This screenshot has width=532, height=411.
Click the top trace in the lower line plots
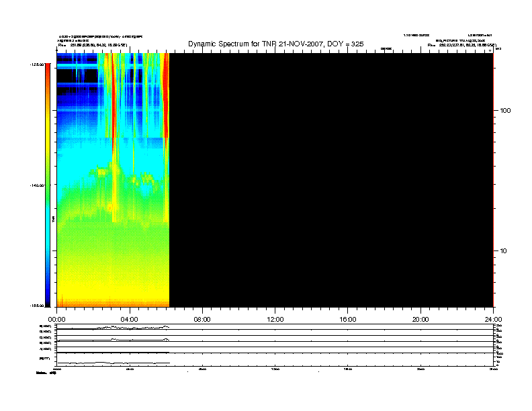tap(113, 328)
